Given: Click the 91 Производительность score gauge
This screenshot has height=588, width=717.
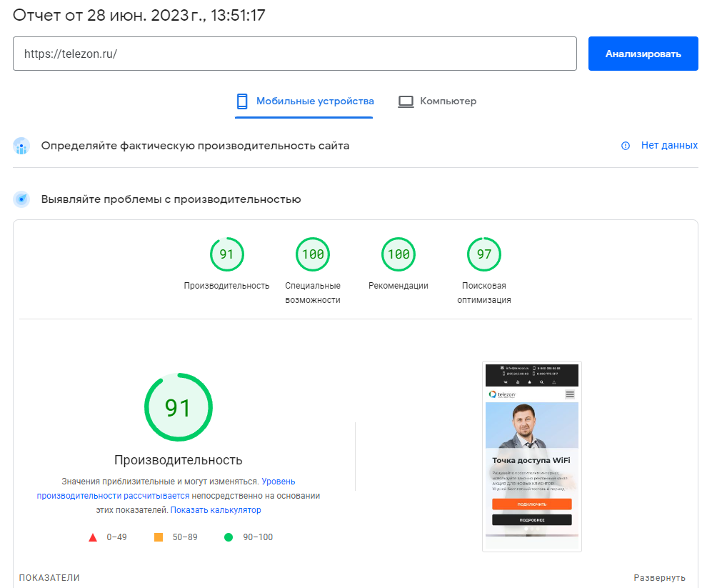Looking at the screenshot, I should (x=226, y=254).
